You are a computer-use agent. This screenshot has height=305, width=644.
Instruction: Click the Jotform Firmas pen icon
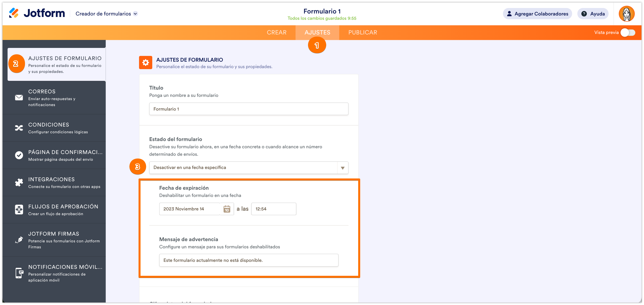19,240
